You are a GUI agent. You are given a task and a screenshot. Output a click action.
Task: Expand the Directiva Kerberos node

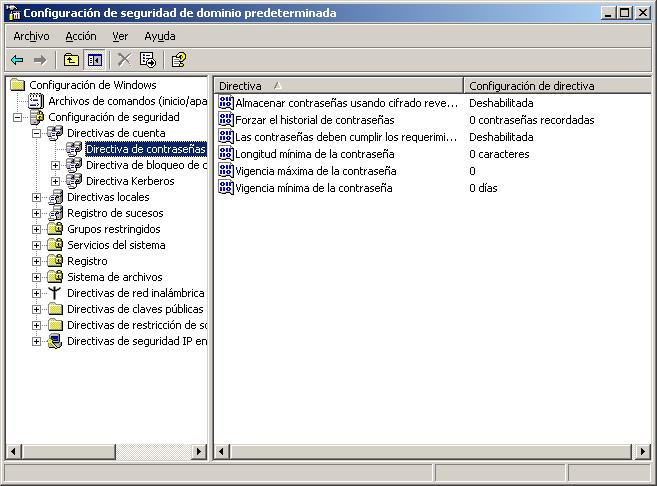(x=56, y=181)
